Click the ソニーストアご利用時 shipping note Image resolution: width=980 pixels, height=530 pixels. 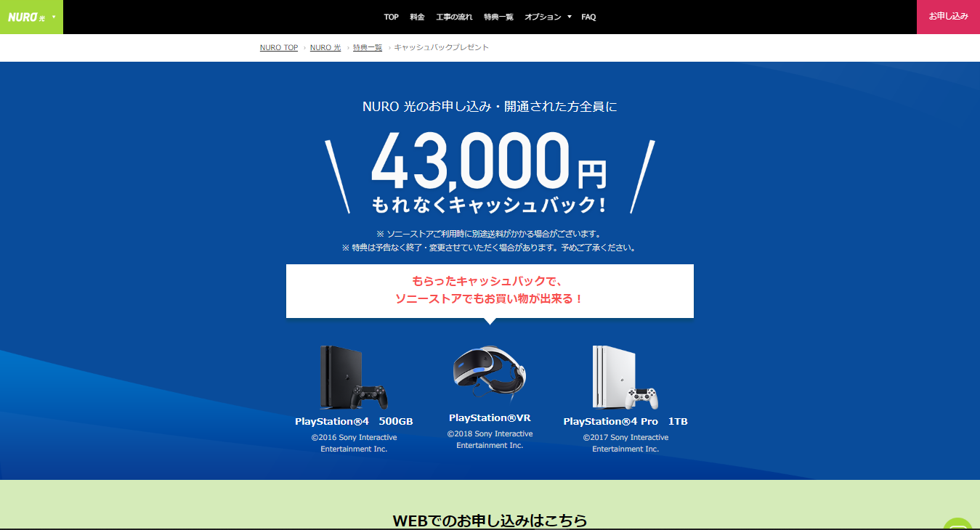489,234
